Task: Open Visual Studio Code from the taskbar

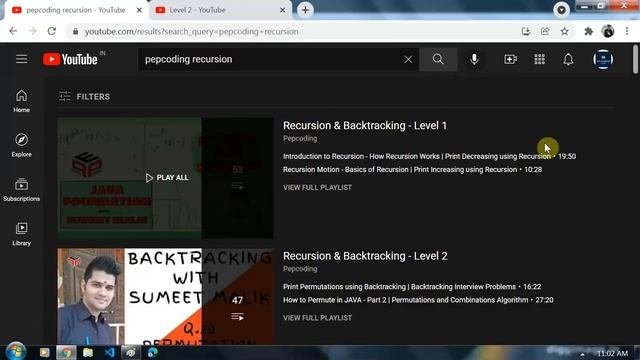Action: (x=109, y=352)
